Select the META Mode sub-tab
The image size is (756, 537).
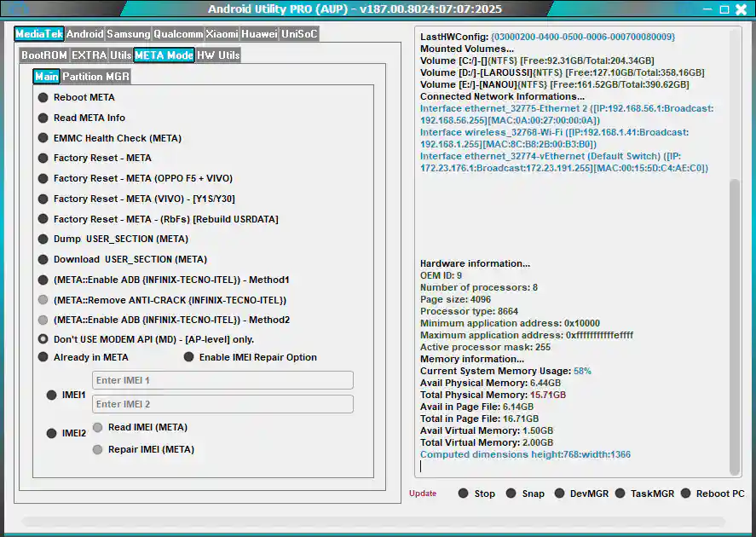pos(164,55)
